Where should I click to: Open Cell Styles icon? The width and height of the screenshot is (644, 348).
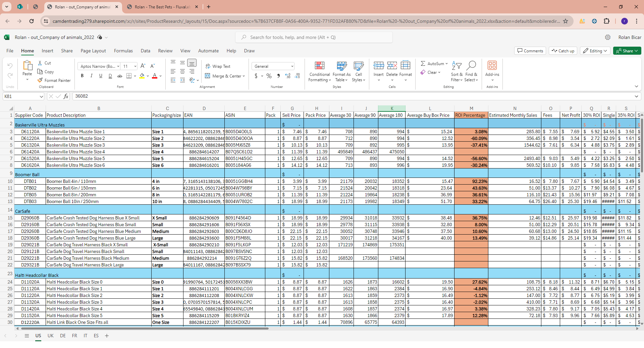tap(359, 65)
